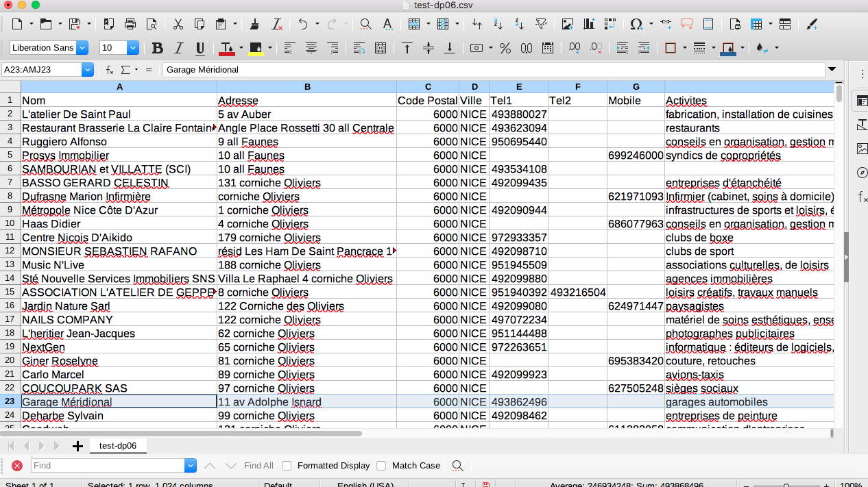Enable the Match Case checkbox
Image resolution: width=868 pixels, height=487 pixels.
[x=381, y=466]
